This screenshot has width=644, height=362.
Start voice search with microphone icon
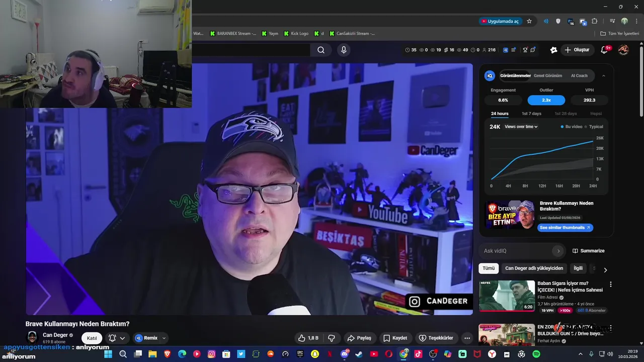coord(344,50)
